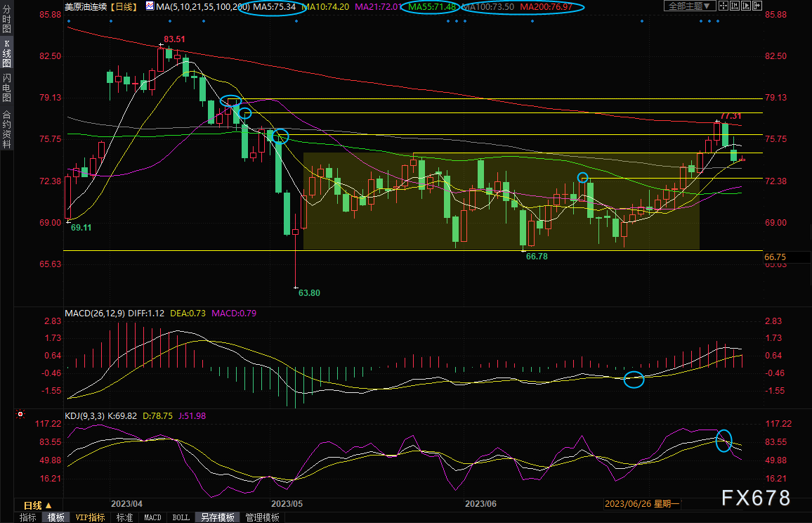Click the crosshair cursor icon
Image resolution: width=812 pixels, height=523 pixels.
723,6
